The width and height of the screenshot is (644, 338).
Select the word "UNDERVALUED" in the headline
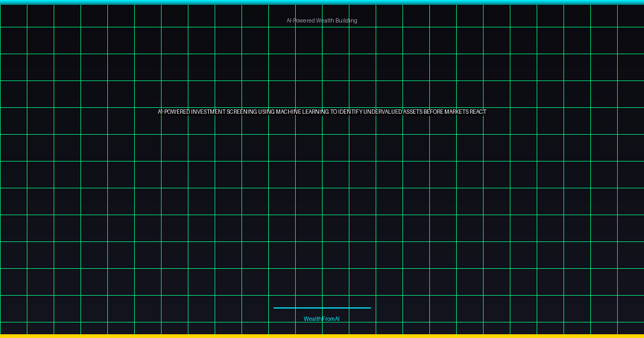point(383,112)
